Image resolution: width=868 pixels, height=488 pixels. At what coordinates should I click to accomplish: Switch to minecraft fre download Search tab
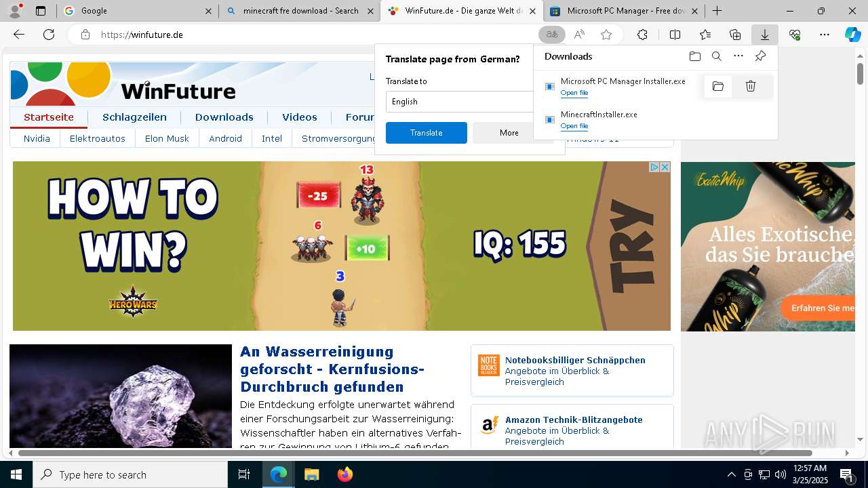(x=300, y=11)
